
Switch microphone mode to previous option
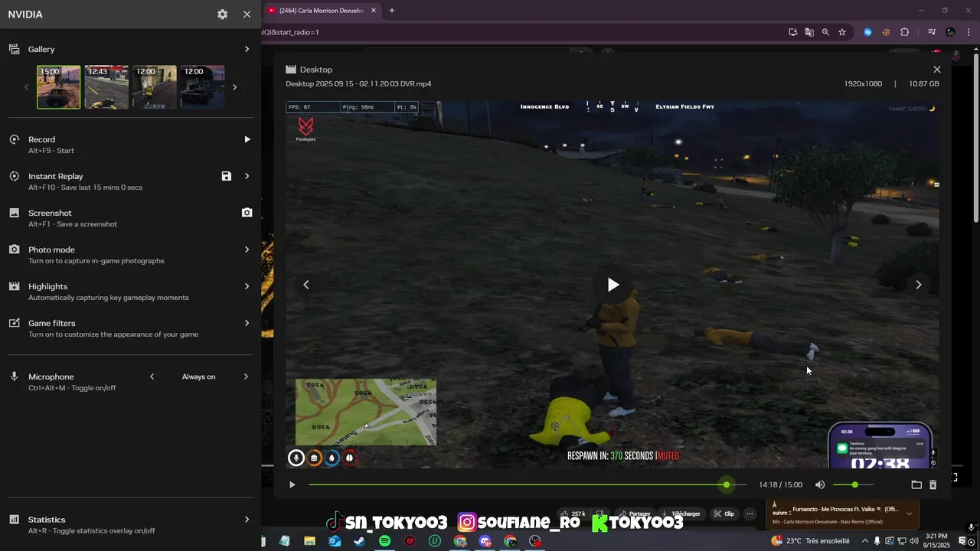[152, 377]
